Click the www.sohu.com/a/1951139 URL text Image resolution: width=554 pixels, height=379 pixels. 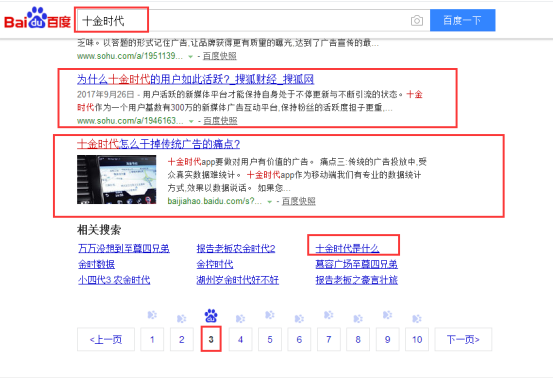pos(130,56)
